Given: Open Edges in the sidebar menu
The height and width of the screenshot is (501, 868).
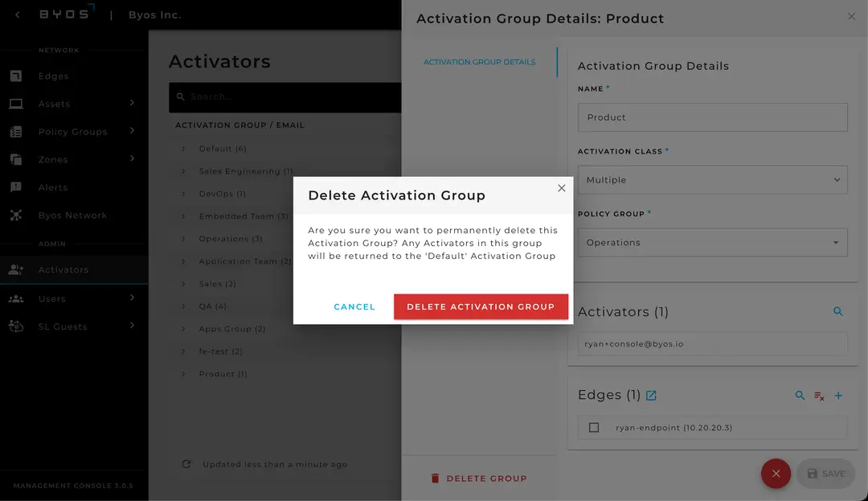Looking at the screenshot, I should (x=54, y=76).
